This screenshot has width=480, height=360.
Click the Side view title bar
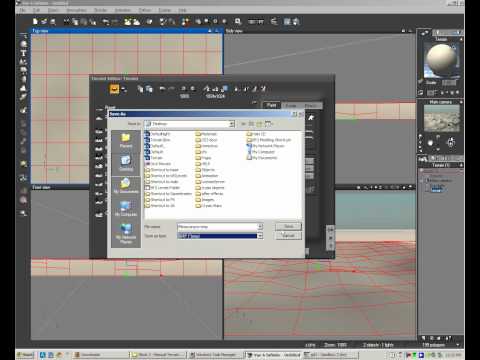click(319, 31)
